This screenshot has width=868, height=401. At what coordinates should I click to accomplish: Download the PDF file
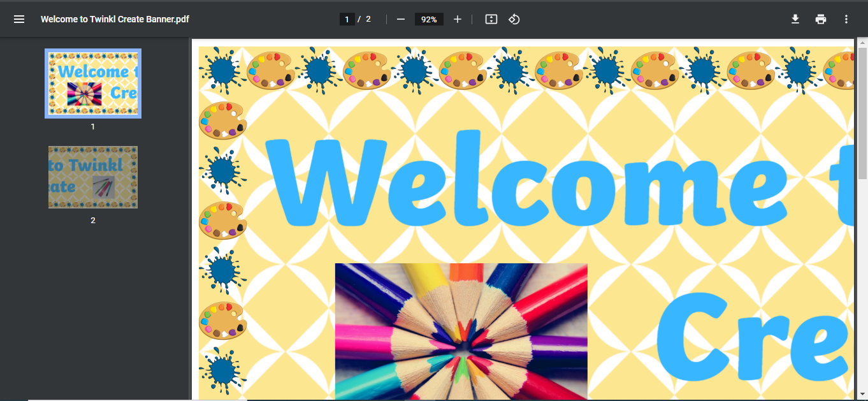795,19
